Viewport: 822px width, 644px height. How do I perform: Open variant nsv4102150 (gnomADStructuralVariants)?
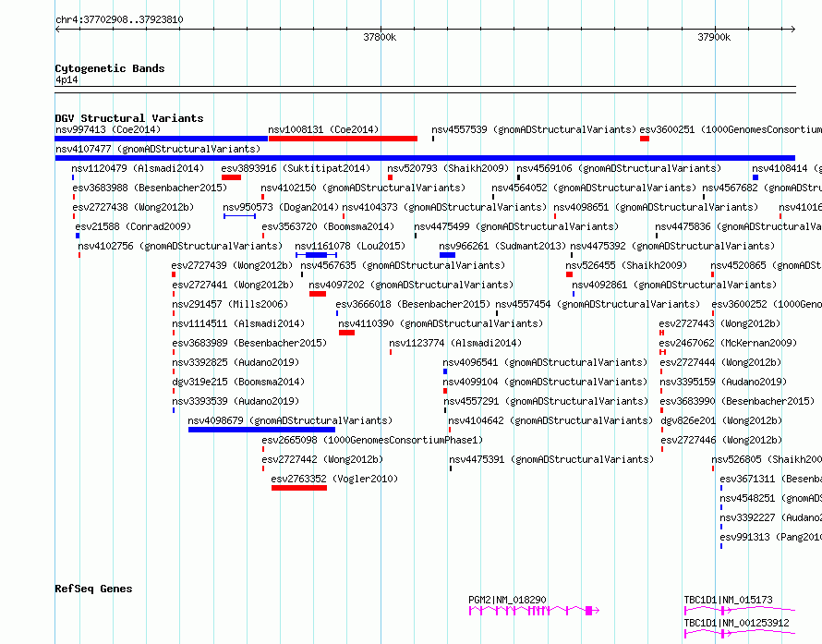363,188
